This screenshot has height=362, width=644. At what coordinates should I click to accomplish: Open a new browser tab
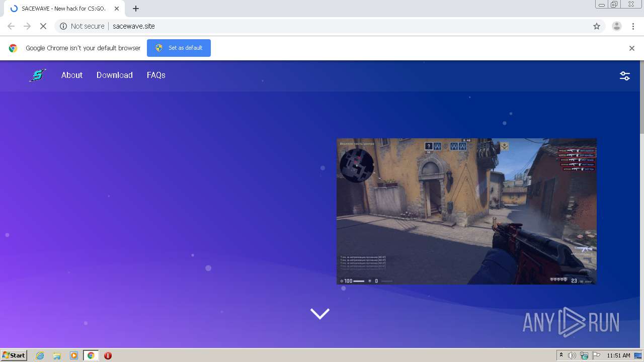click(136, 9)
